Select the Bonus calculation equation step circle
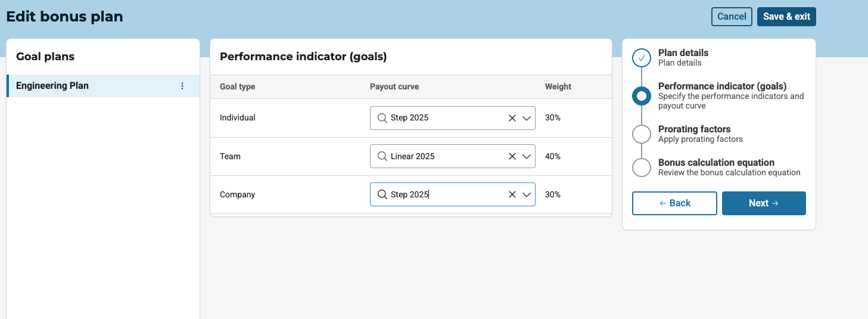The height and width of the screenshot is (319, 868). click(642, 168)
